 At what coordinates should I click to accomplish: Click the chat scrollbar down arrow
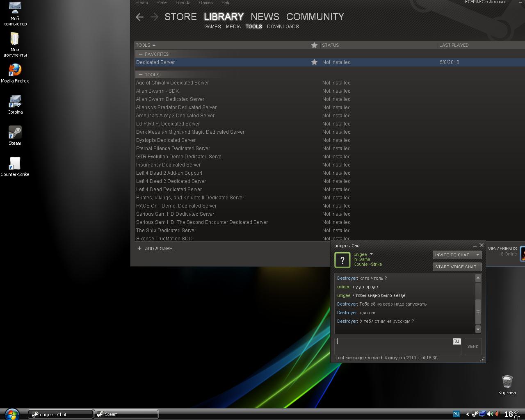tap(478, 329)
